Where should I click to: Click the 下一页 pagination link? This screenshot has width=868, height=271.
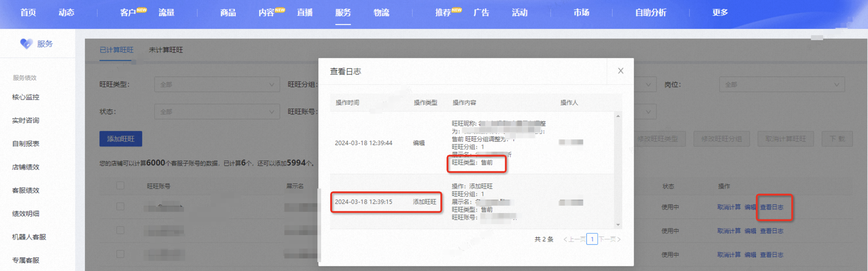tap(610, 239)
